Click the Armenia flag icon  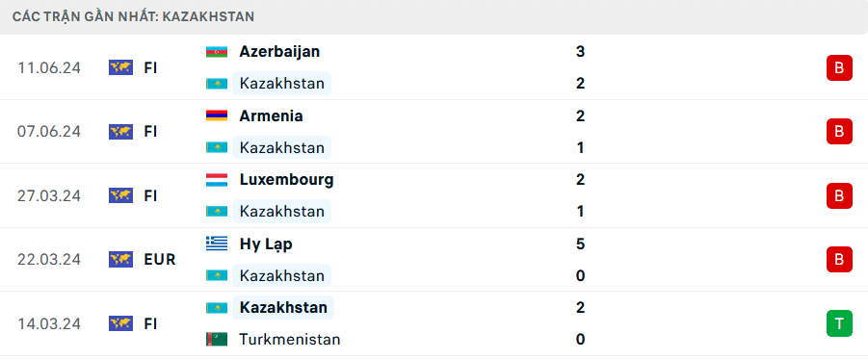tap(217, 115)
